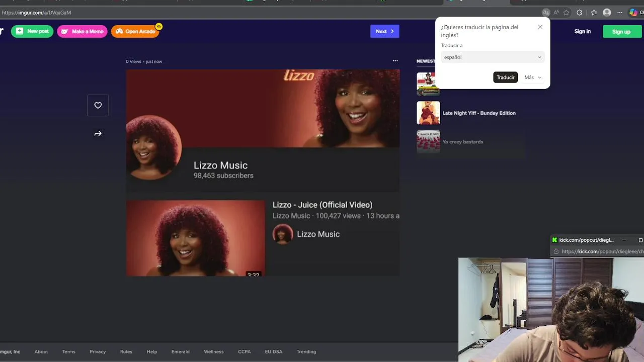Image resolution: width=644 pixels, height=362 pixels.
Task: Click the Make a Meme button
Action: coord(83,31)
